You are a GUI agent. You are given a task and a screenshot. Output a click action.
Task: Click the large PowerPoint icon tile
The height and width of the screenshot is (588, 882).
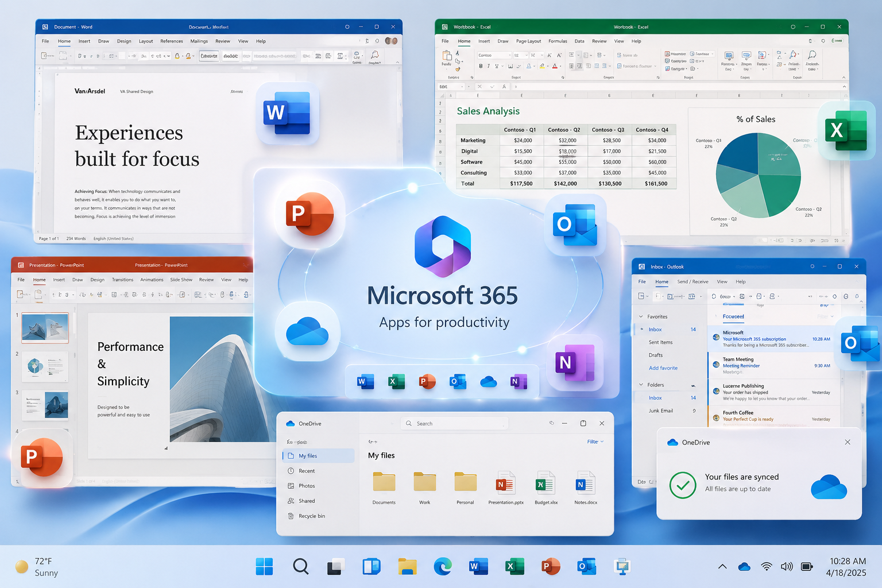(x=310, y=214)
